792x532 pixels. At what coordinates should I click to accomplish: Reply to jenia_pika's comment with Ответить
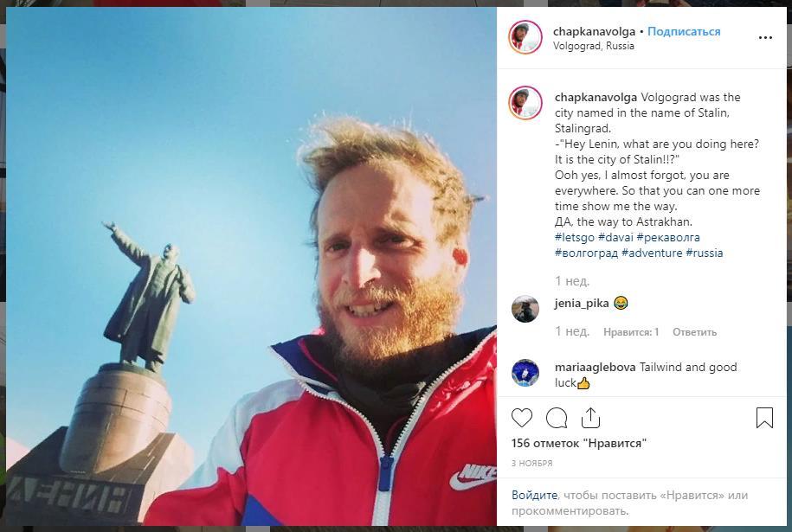click(x=694, y=332)
